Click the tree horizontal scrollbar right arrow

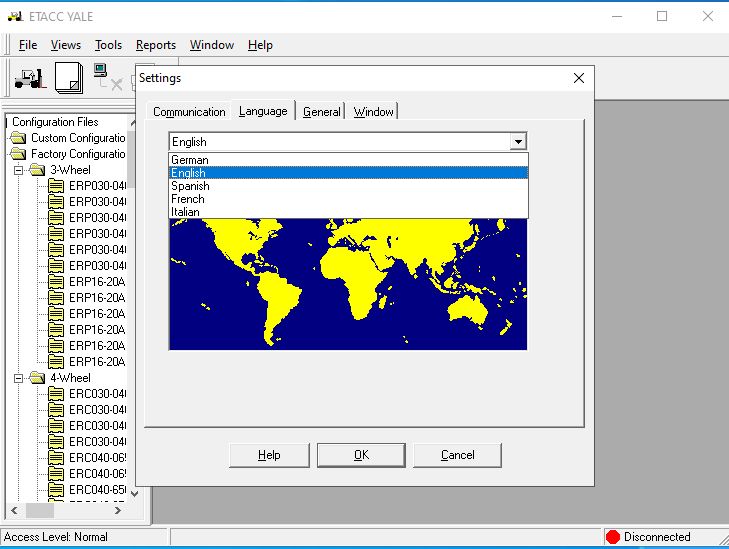tap(118, 510)
